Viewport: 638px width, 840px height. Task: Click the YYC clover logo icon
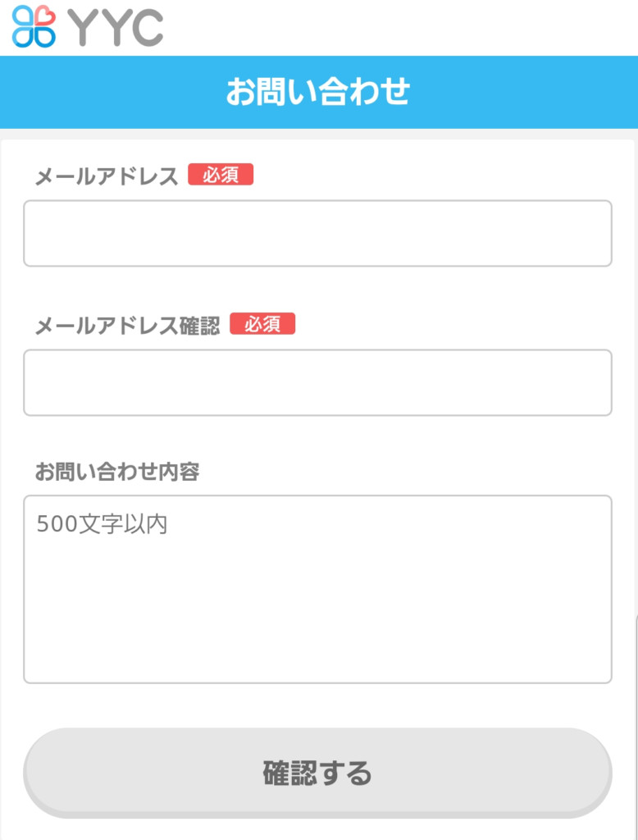(x=34, y=26)
